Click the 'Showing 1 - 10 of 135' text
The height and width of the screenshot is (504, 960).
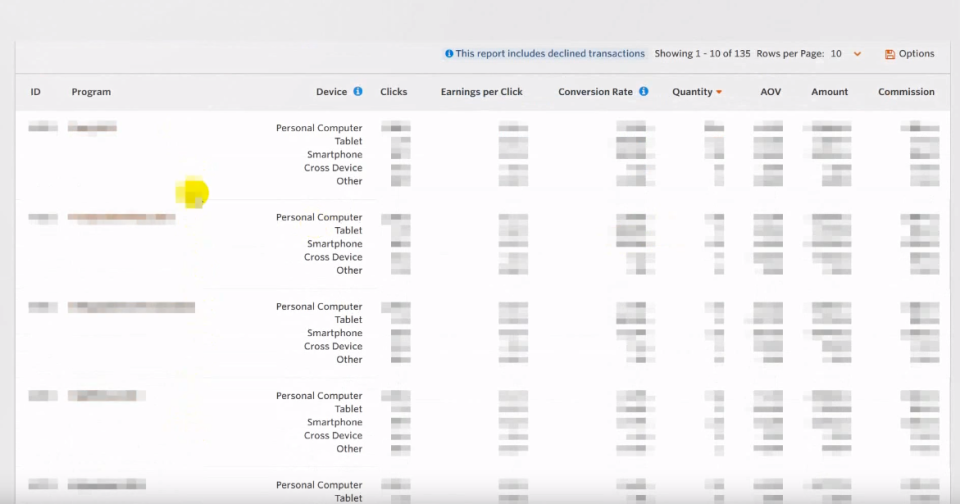[702, 54]
